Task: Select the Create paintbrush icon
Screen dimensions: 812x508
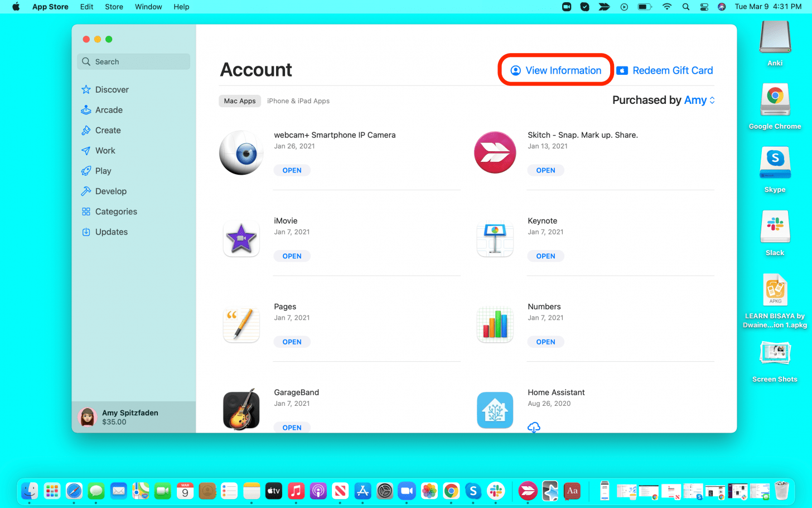Action: 86,131
